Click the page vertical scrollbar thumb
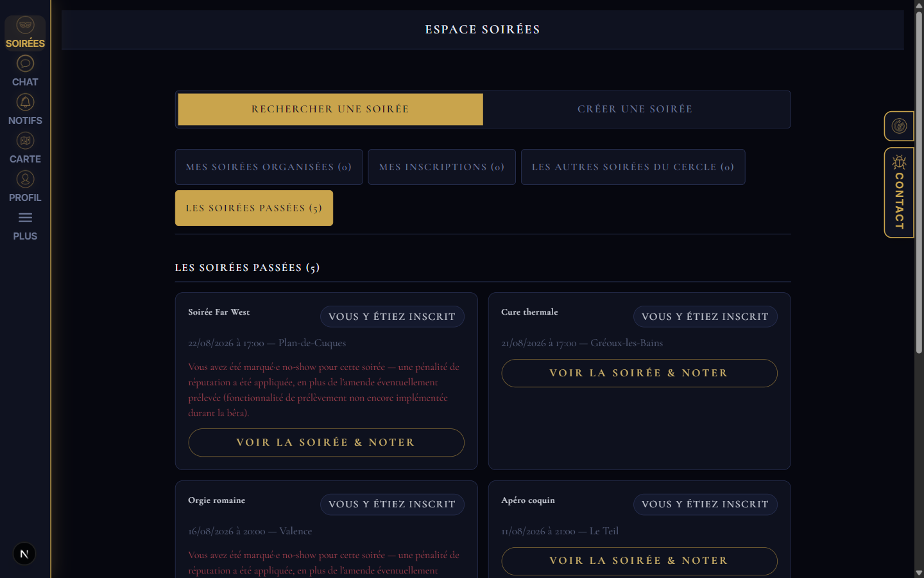The width and height of the screenshot is (924, 578). pyautogui.click(x=919, y=182)
